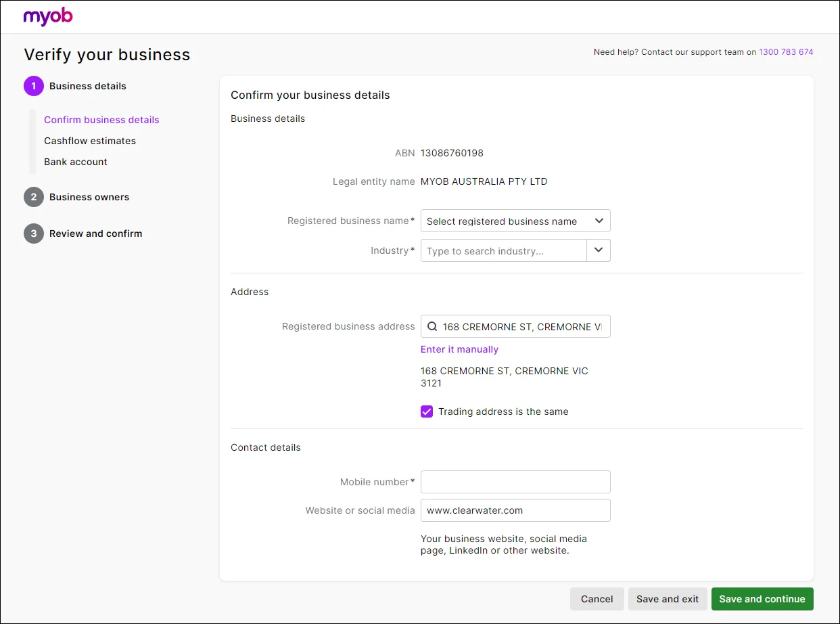
Task: Select the Review and confirm step
Action: coord(96,233)
